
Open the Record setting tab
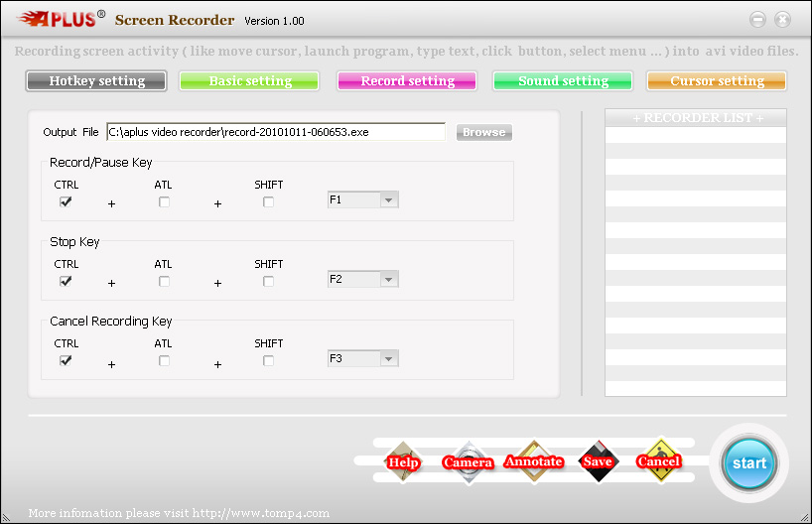(407, 81)
